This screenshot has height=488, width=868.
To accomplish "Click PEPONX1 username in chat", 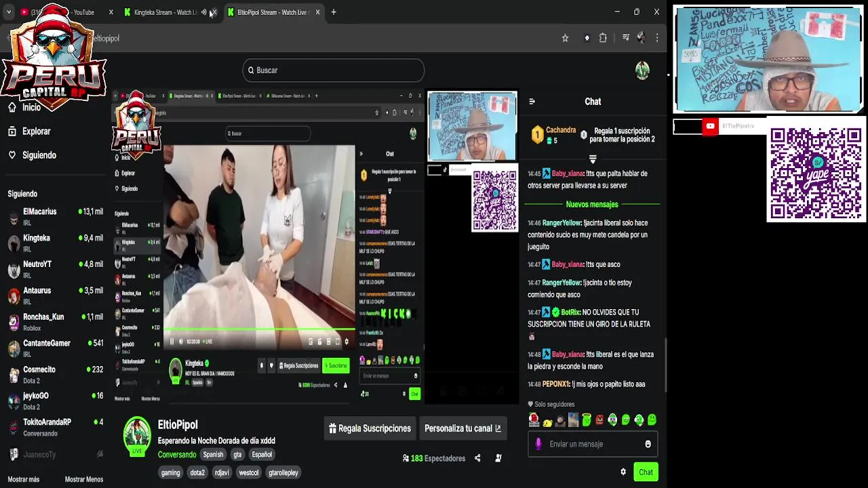I will tap(556, 384).
